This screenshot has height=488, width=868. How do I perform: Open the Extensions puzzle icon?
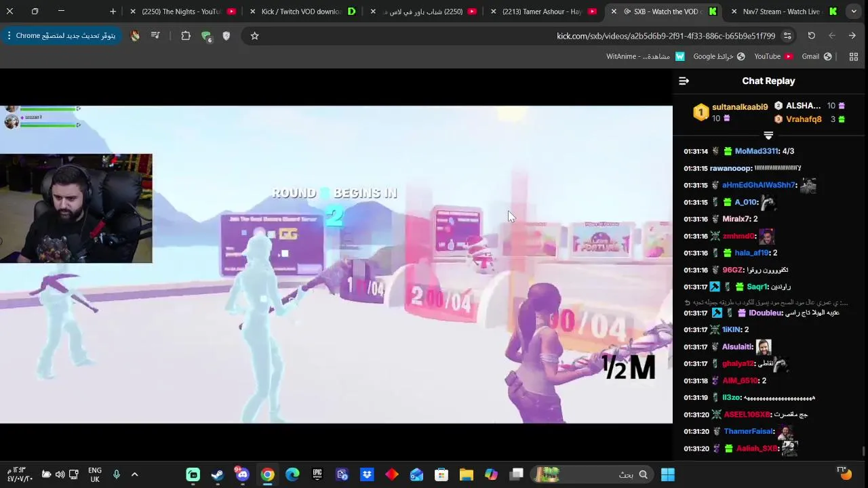(x=186, y=36)
